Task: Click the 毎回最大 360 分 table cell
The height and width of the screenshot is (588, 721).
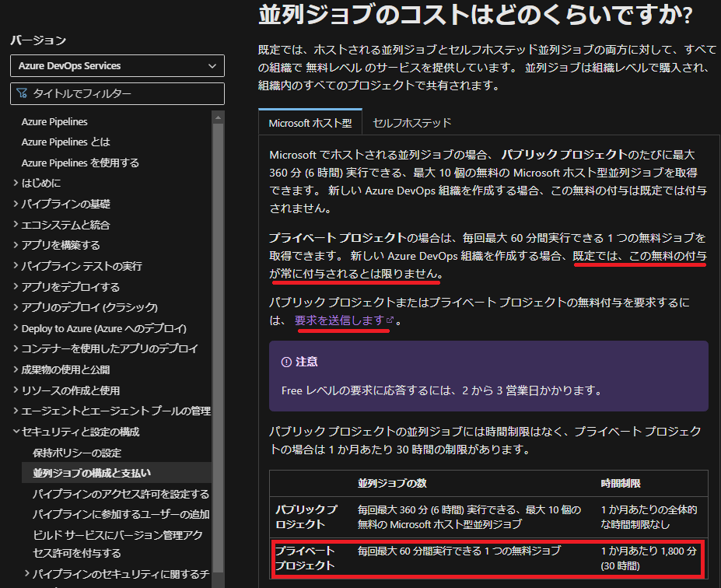Action: tap(470, 516)
